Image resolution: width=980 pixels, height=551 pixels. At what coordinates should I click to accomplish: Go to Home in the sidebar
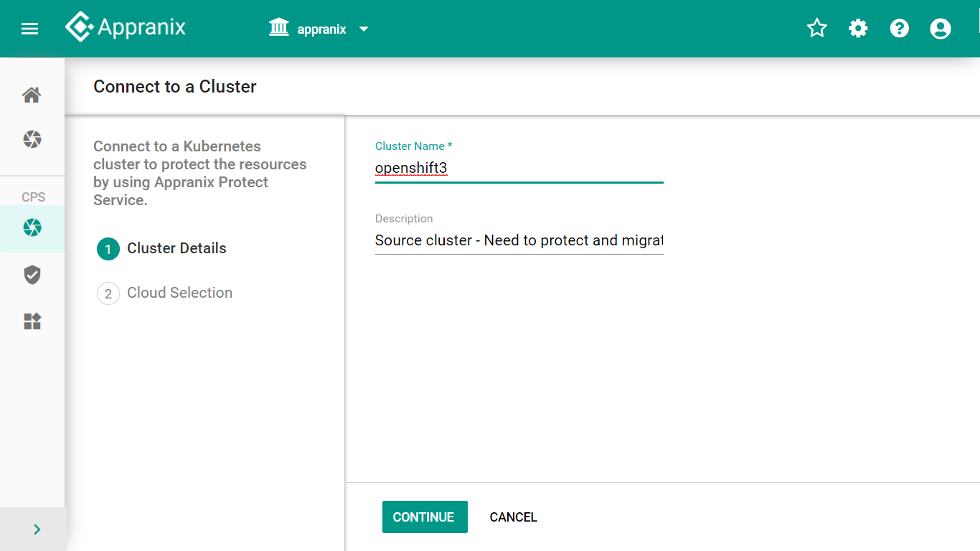[x=32, y=95]
